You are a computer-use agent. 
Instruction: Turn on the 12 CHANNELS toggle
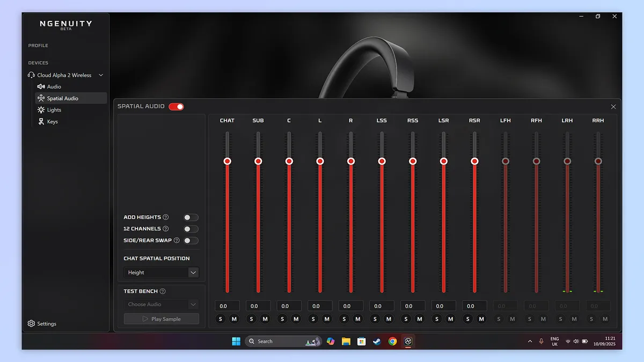tap(191, 228)
